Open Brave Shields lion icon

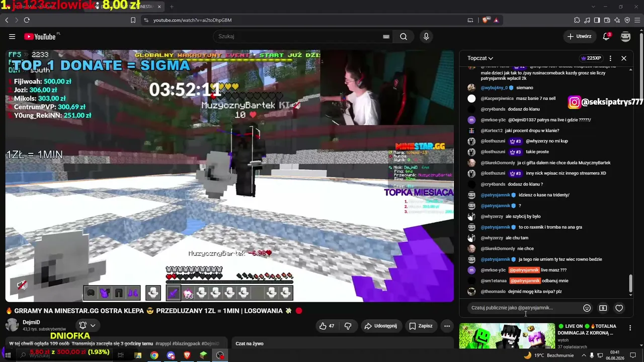tap(486, 20)
